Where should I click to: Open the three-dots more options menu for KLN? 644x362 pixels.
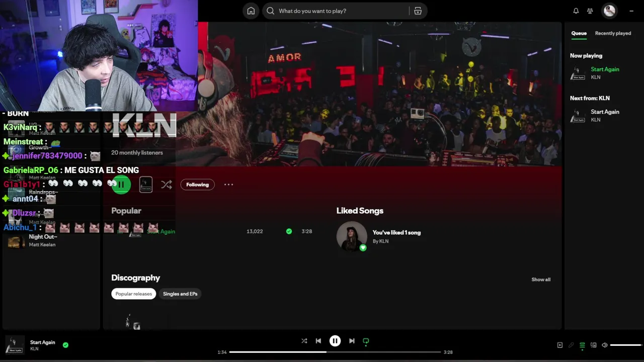click(228, 185)
